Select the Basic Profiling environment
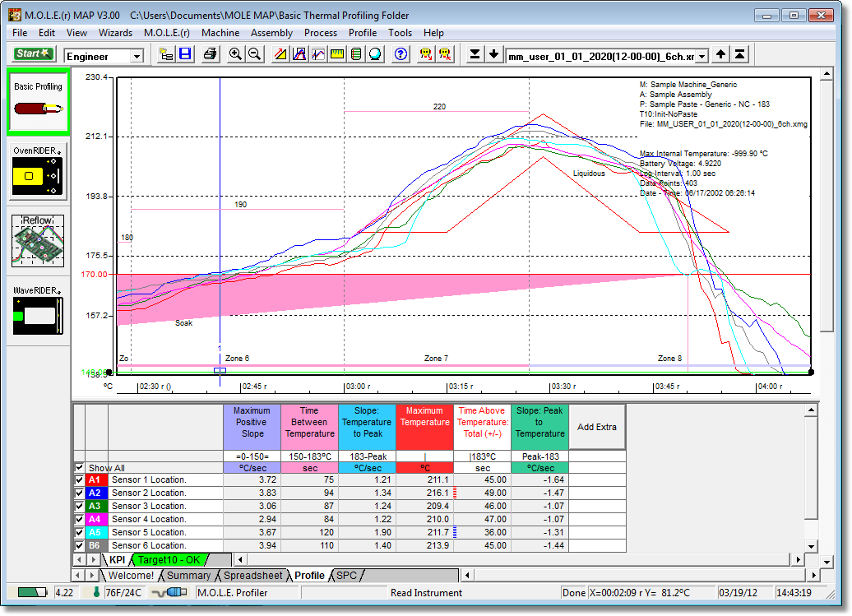This screenshot has width=852, height=616. click(38, 102)
